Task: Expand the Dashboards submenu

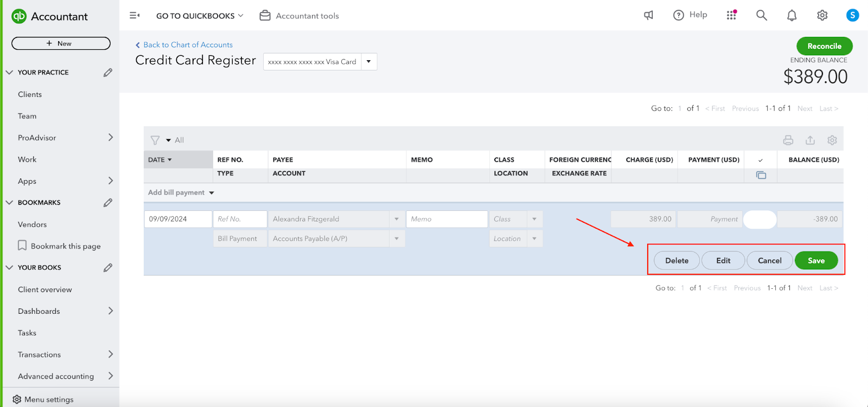Action: click(x=111, y=311)
